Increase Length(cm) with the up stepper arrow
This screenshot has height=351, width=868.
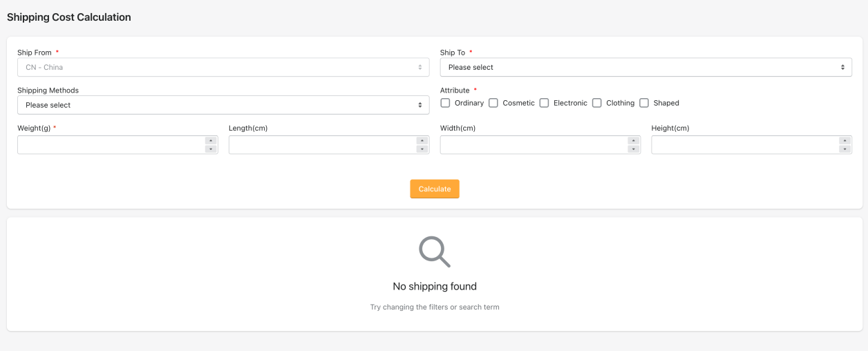click(x=422, y=140)
